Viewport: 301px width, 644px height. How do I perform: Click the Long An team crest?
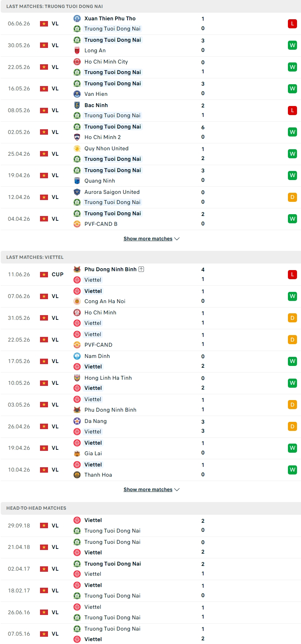click(77, 50)
